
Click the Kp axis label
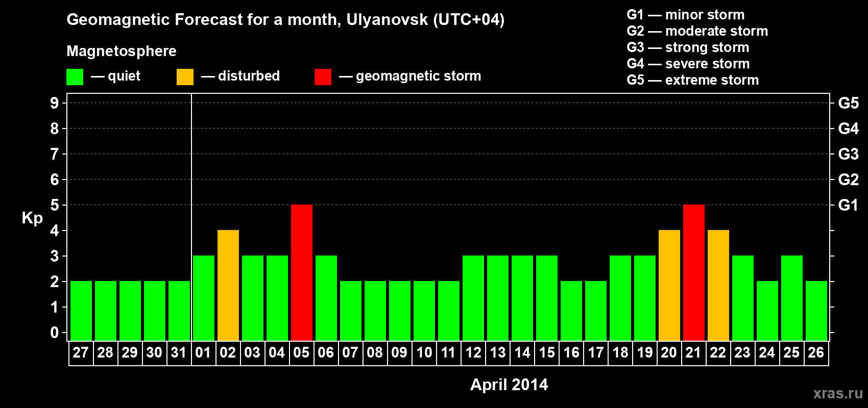point(32,219)
